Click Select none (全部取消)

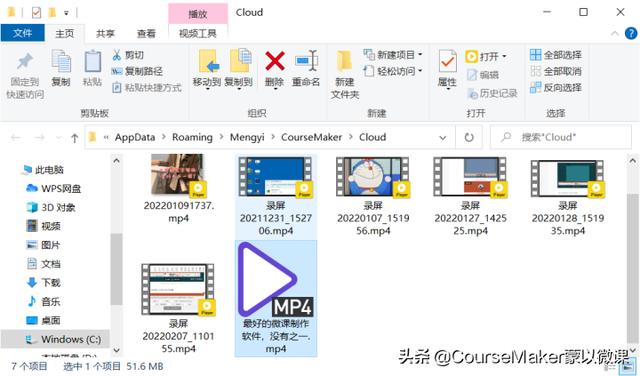tap(556, 71)
